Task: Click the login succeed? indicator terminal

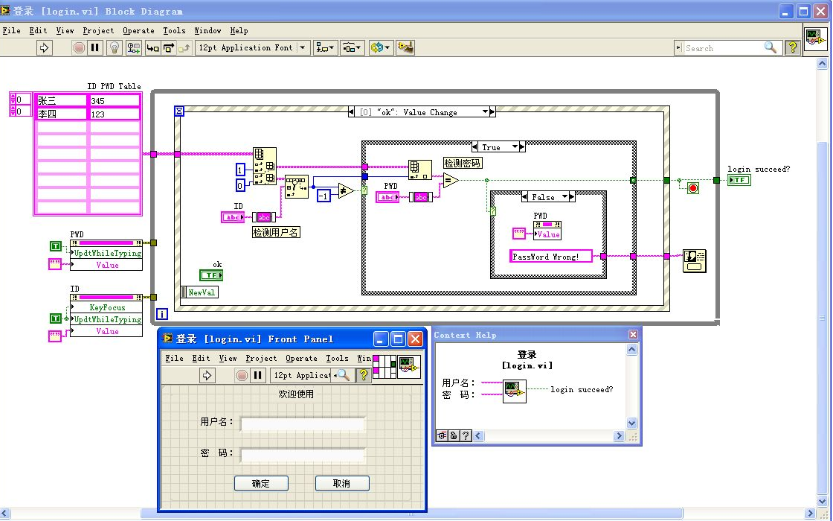Action: pyautogui.click(x=739, y=180)
